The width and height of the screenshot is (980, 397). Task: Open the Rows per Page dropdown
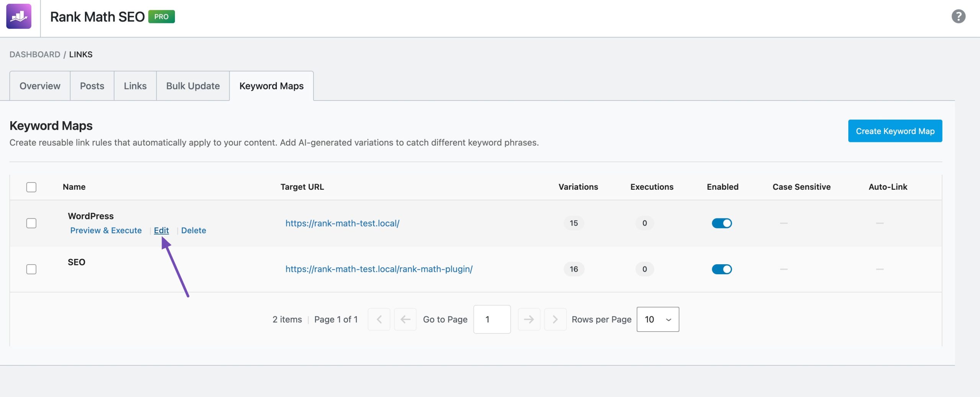pos(657,319)
